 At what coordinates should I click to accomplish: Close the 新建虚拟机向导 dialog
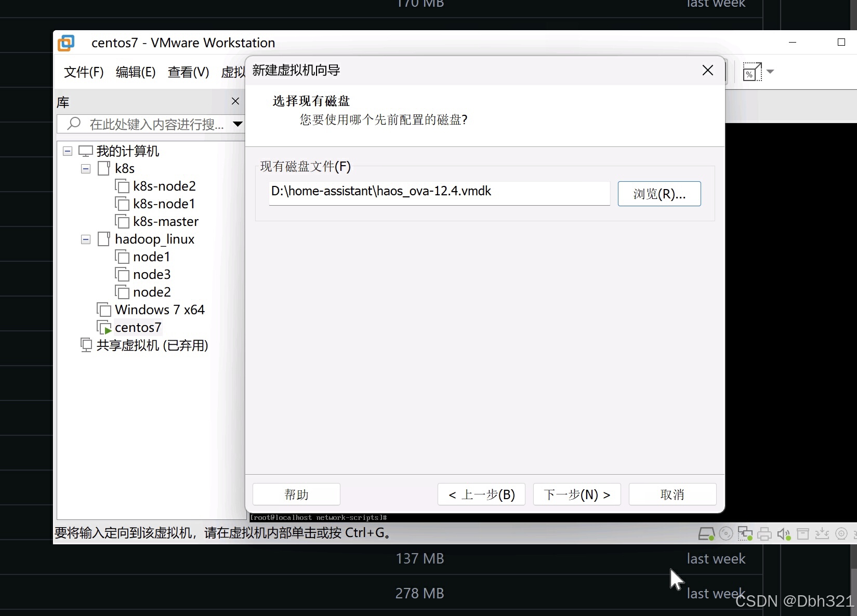coord(707,70)
